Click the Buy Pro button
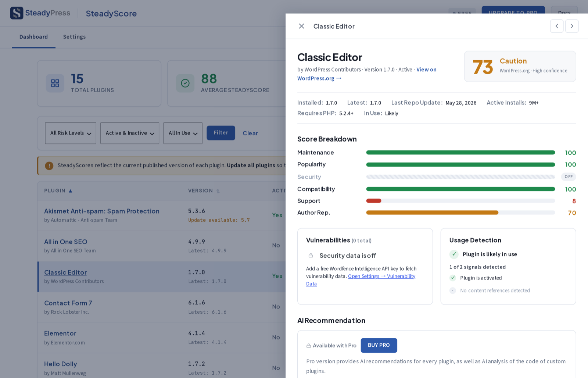 [379, 345]
